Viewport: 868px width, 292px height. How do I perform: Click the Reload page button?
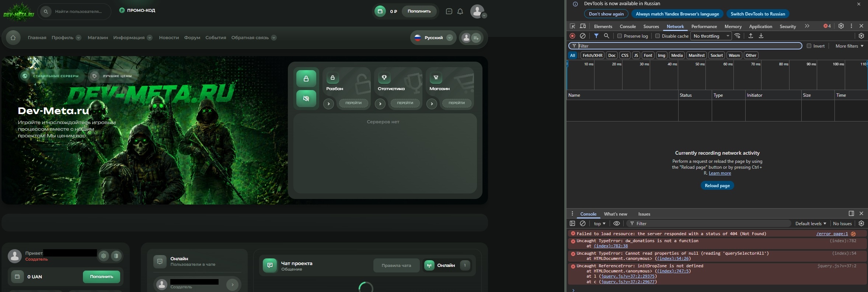(717, 185)
